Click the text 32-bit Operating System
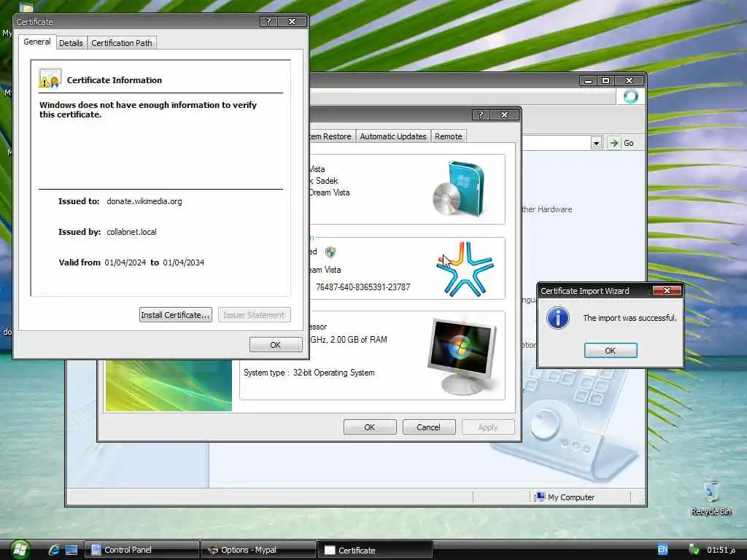747x560 pixels. tap(333, 373)
